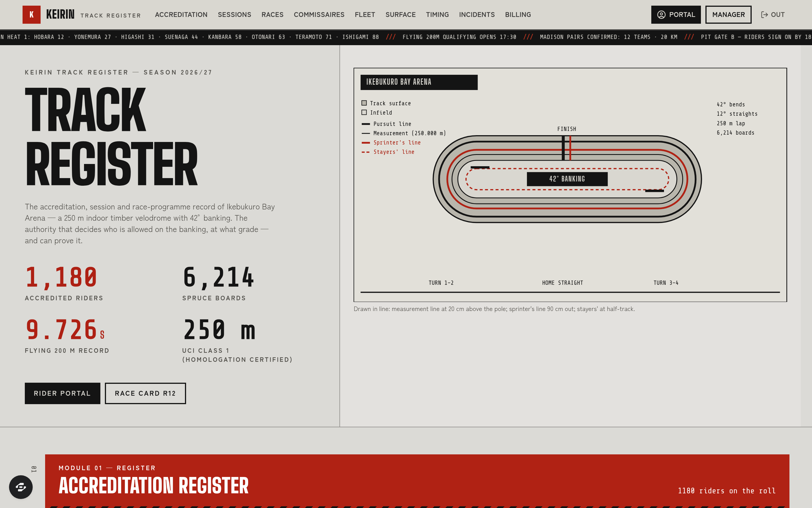
Task: Navigate to Surface
Action: tap(400, 15)
